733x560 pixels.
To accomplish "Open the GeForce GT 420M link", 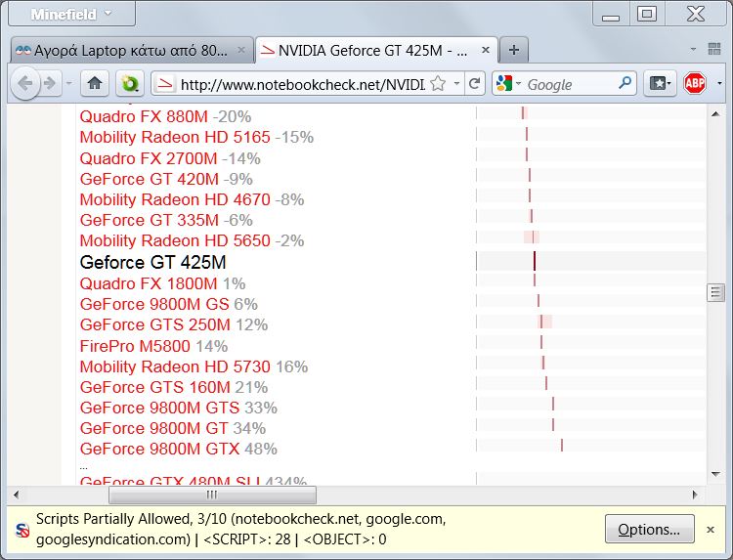I will 150,179.
